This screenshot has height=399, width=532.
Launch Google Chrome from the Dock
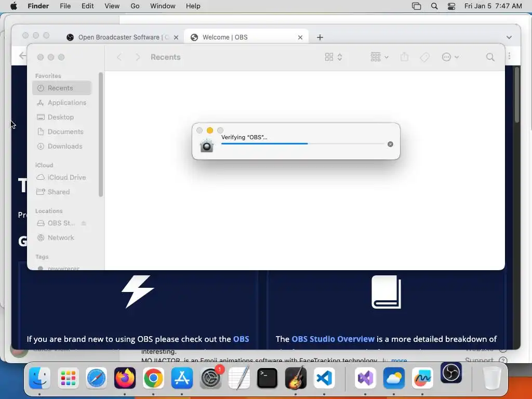coord(153,378)
